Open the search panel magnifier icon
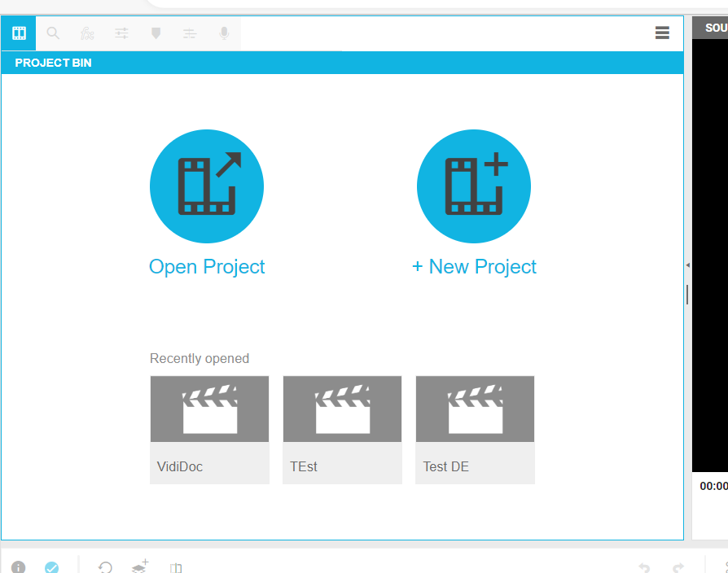This screenshot has width=728, height=573. 53,33
